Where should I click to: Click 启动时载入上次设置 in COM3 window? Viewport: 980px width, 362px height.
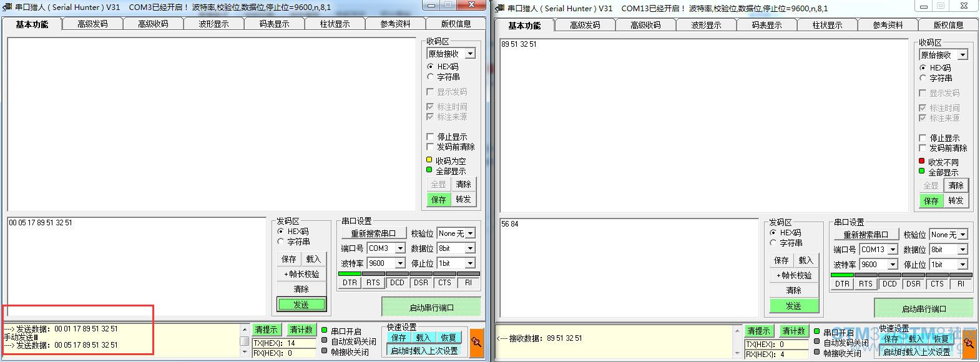[x=424, y=351]
